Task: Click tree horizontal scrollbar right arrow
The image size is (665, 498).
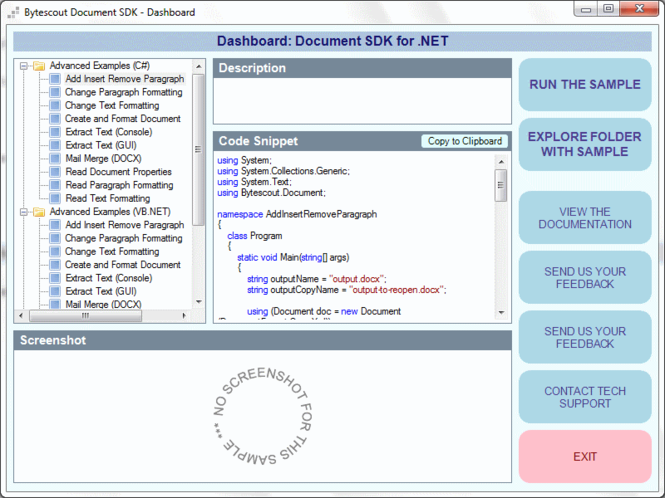Action: pos(184,316)
